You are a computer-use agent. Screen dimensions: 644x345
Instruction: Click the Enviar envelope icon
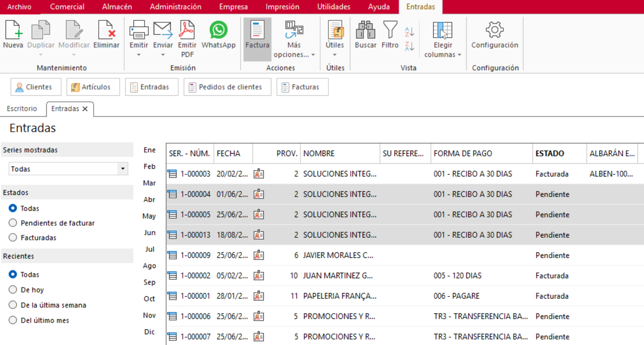(163, 30)
